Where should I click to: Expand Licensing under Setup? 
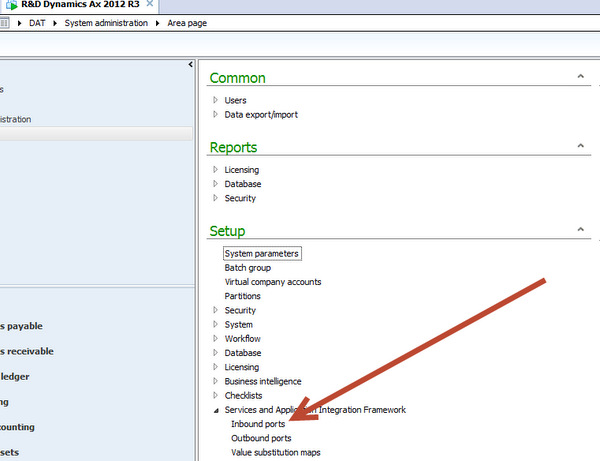click(215, 367)
